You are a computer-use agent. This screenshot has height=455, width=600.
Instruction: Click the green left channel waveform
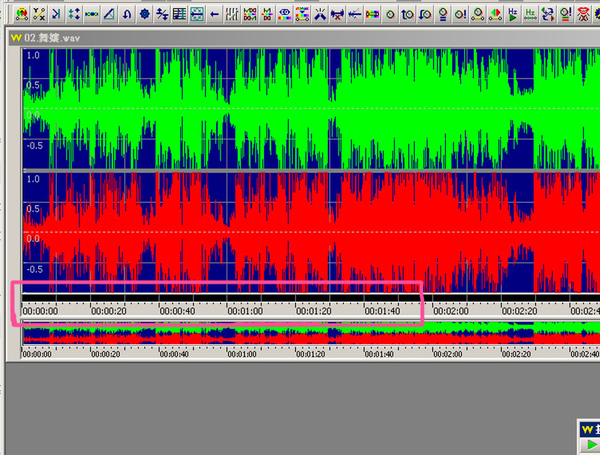pyautogui.click(x=300, y=108)
